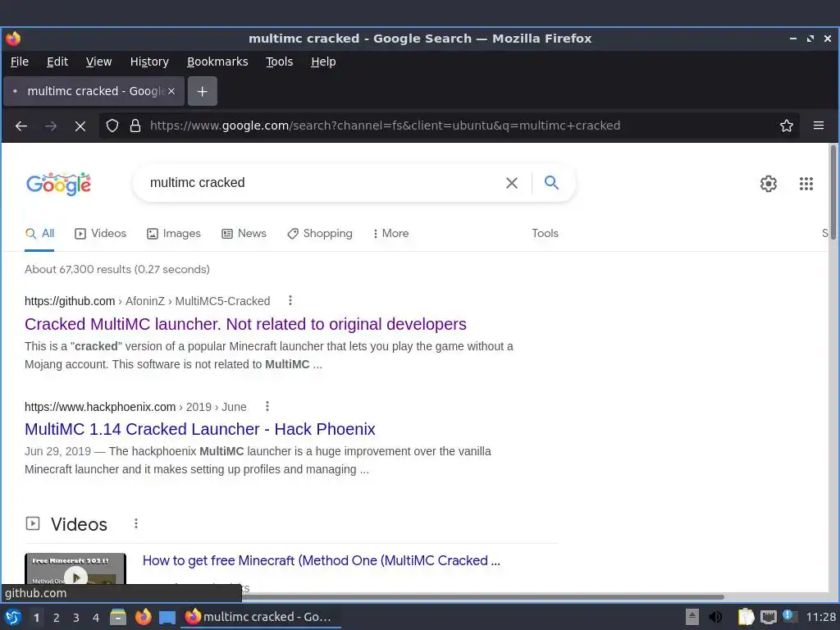Viewport: 840px width, 630px height.
Task: Select the Videos search tab
Action: click(101, 234)
